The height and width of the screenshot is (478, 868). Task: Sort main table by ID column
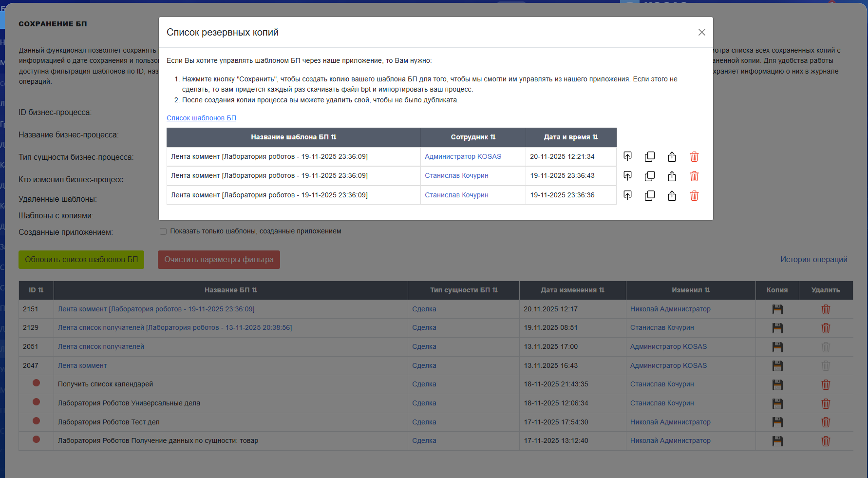(36, 290)
